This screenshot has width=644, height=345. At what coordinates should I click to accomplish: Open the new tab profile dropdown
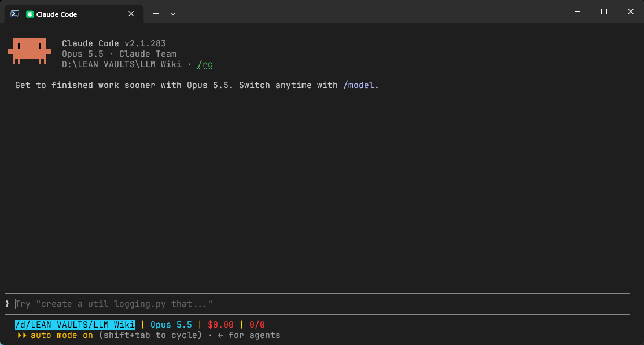pyautogui.click(x=173, y=14)
